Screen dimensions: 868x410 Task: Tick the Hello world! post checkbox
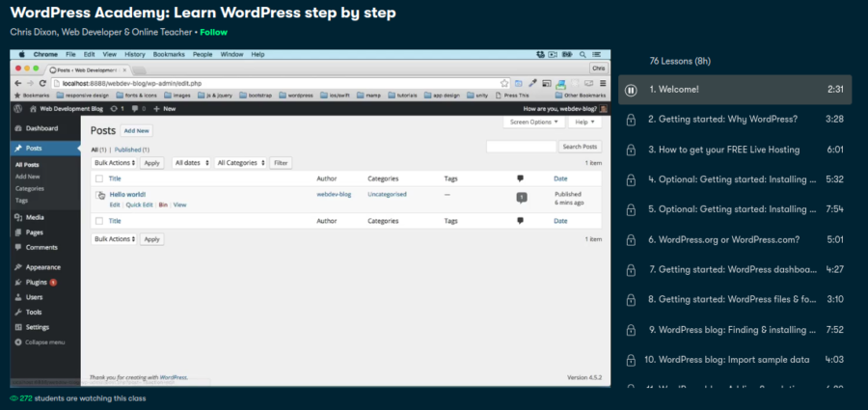point(99,195)
